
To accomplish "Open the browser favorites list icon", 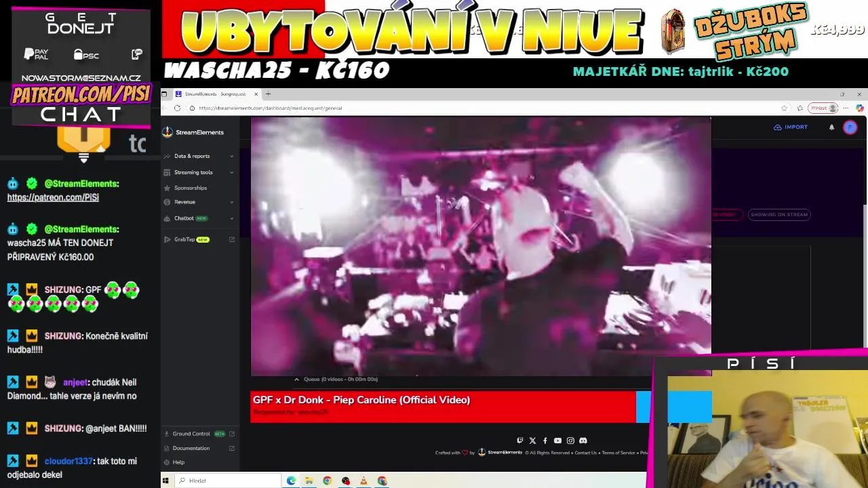I will point(800,108).
